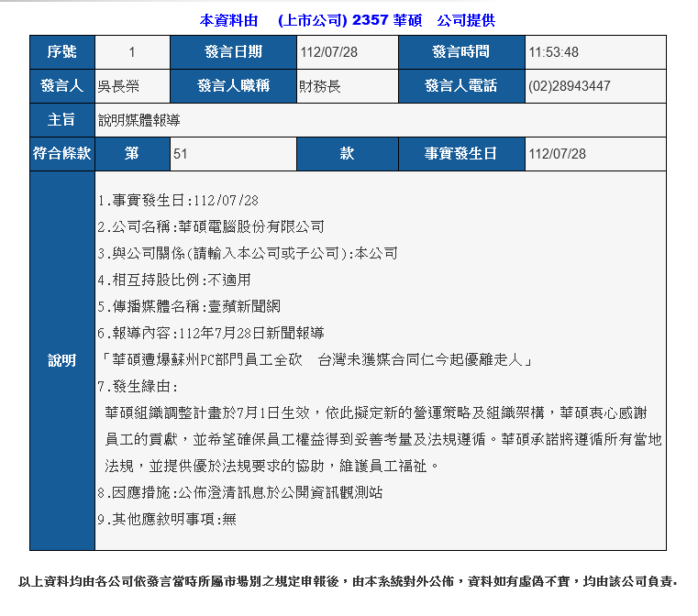Select the time value '11:53:48'
698x616 pixels.
click(553, 52)
